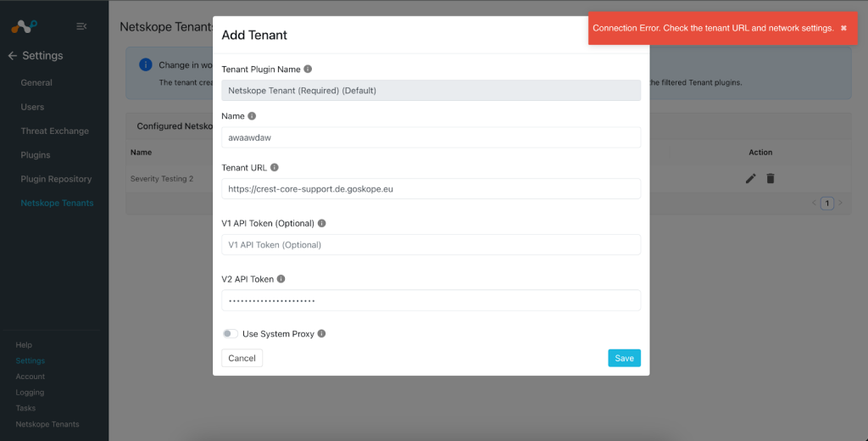The height and width of the screenshot is (441, 868).
Task: Click info icon beside Tenant Plugin Name
Action: pos(308,70)
